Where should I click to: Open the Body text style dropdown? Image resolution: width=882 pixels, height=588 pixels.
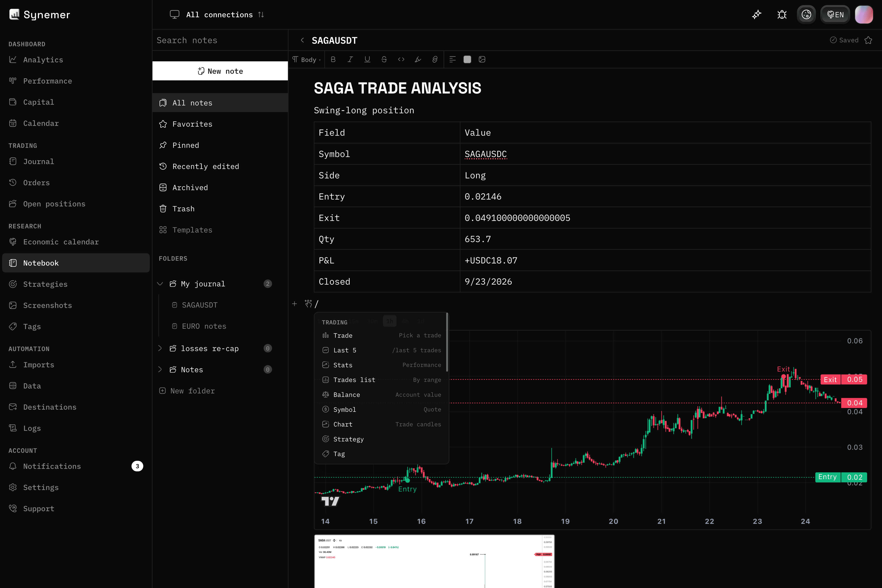click(x=306, y=59)
